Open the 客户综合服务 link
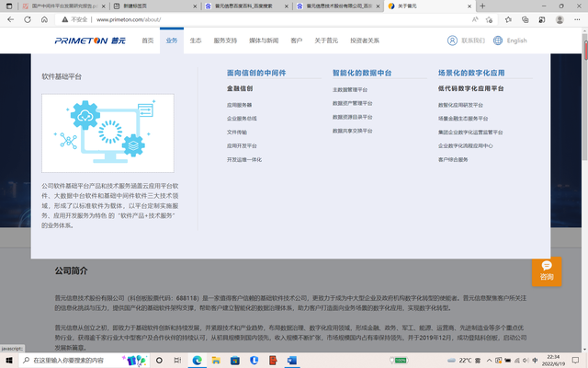The width and height of the screenshot is (588, 368). [453, 159]
